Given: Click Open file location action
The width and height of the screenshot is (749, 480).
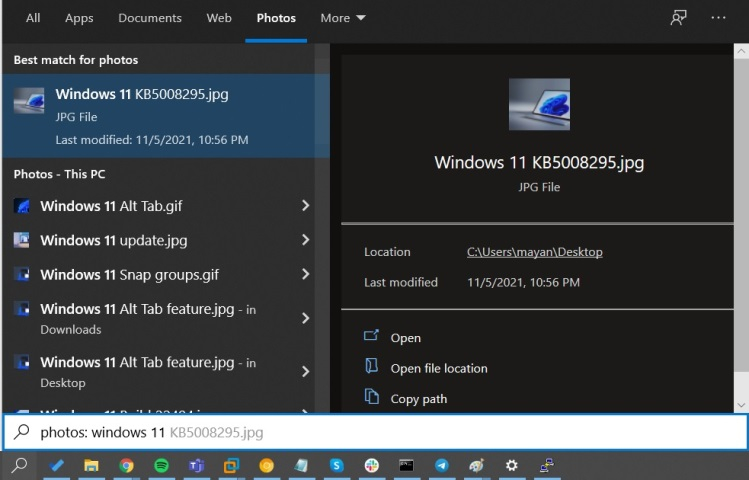Looking at the screenshot, I should pyautogui.click(x=439, y=368).
